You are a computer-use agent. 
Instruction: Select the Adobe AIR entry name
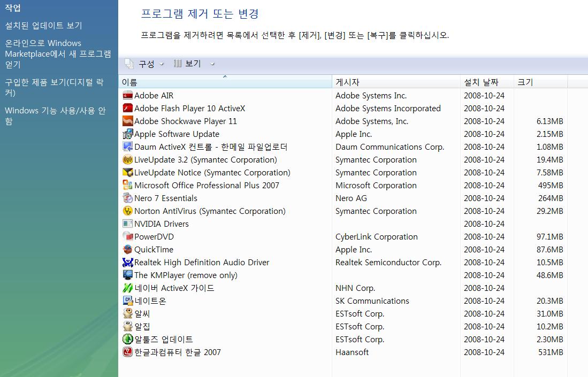click(154, 96)
